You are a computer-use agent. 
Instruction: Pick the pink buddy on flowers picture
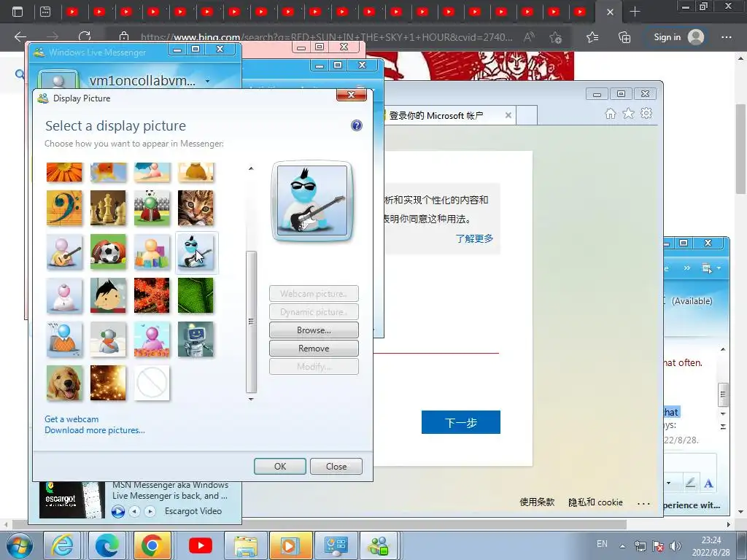(x=152, y=340)
